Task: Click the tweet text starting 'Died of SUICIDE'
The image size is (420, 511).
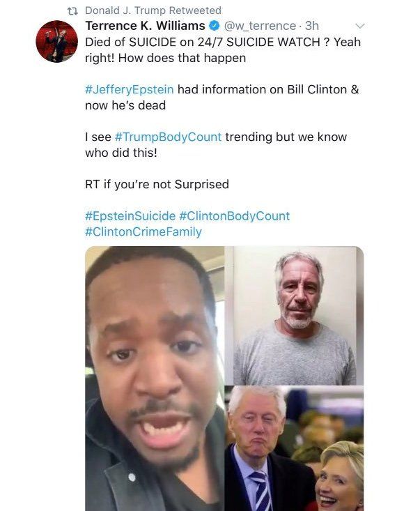Action: tap(223, 50)
